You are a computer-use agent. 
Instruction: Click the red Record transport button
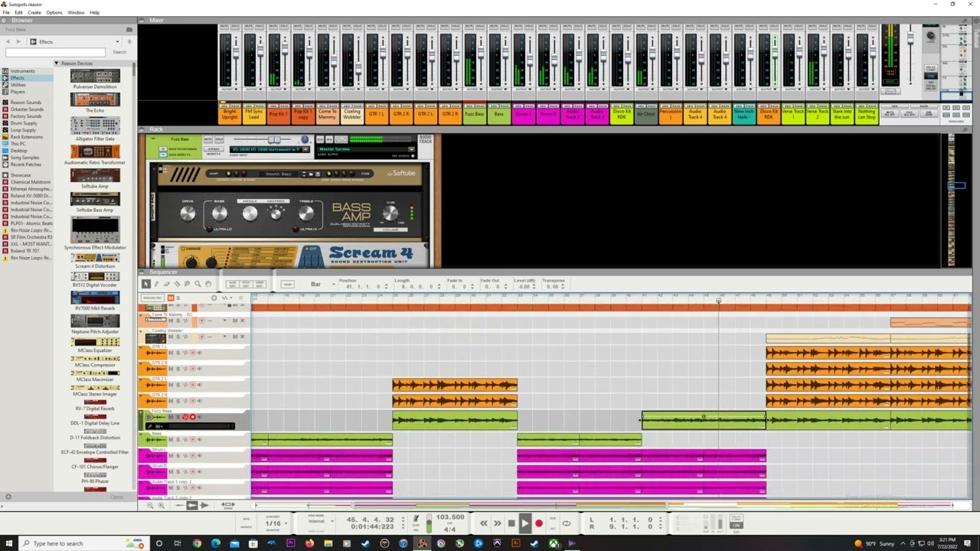click(x=538, y=523)
